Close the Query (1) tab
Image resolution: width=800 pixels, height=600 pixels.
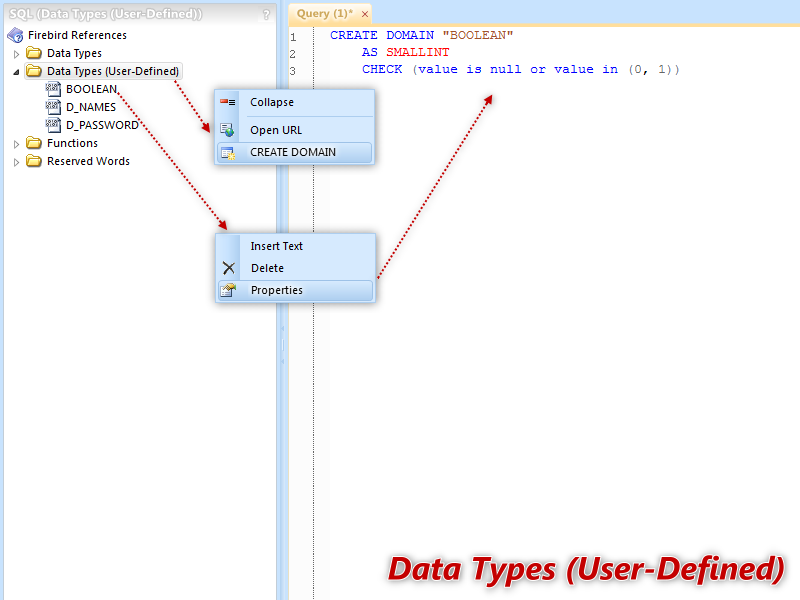click(x=365, y=14)
